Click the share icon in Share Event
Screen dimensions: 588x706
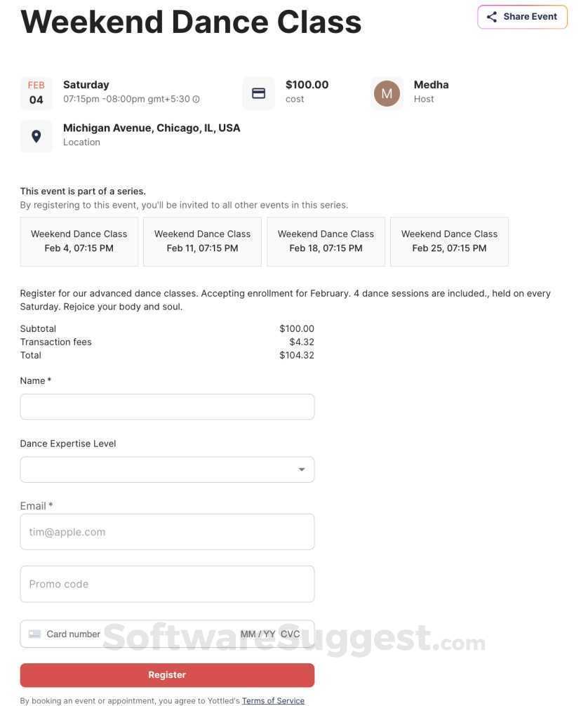(x=492, y=17)
